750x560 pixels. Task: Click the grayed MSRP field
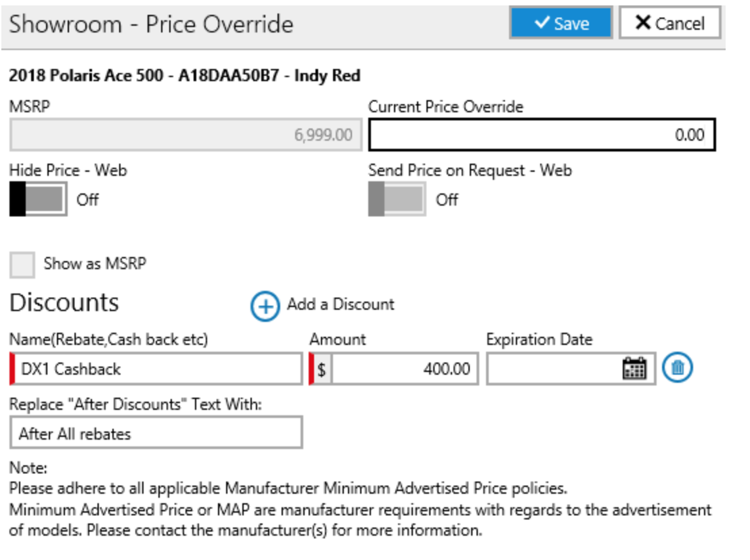[186, 135]
